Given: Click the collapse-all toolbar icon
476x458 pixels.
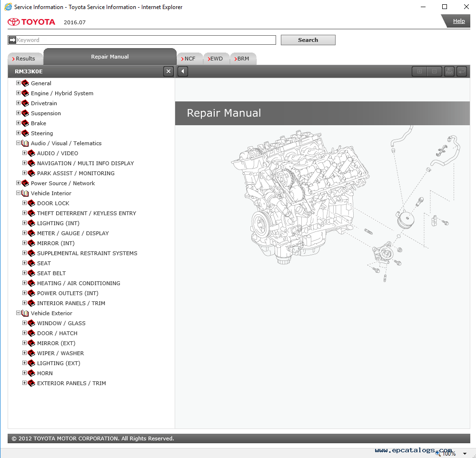Looking at the screenshot, I should point(435,71).
